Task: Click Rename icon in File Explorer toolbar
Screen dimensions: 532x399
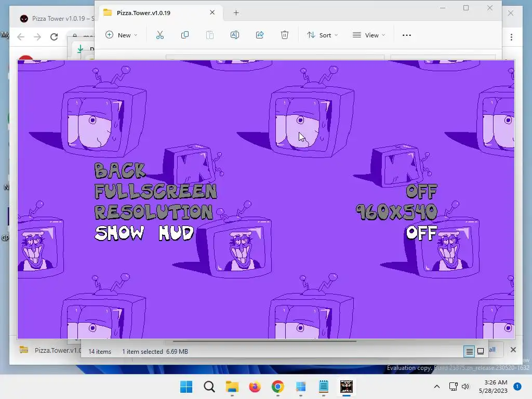Action: tap(235, 35)
